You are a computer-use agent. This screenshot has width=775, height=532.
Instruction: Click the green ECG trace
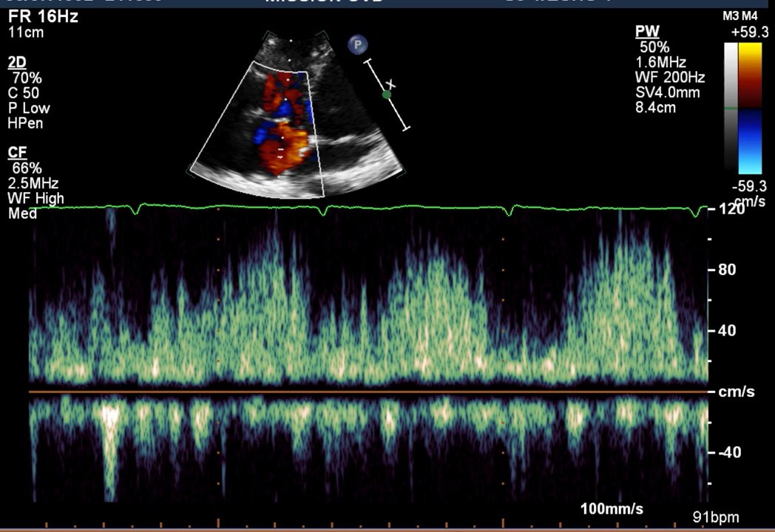point(368,208)
